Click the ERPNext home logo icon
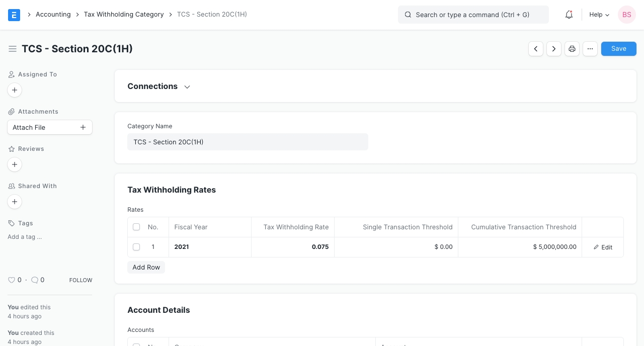644x346 pixels. [14, 15]
